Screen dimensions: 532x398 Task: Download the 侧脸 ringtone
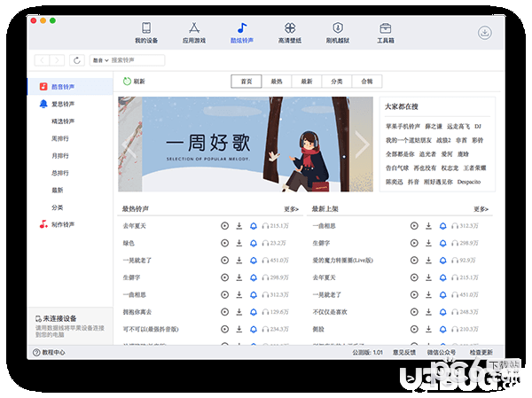click(429, 329)
